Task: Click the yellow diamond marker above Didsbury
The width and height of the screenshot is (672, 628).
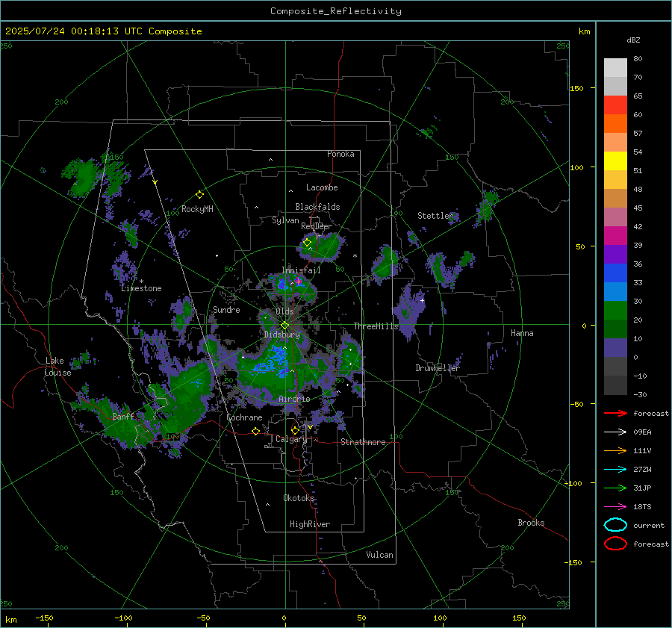Action: coord(284,326)
